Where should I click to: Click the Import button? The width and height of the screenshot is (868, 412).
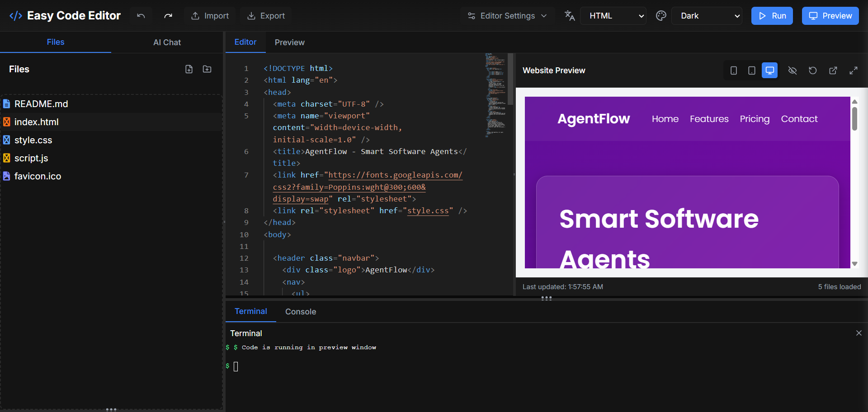[210, 16]
